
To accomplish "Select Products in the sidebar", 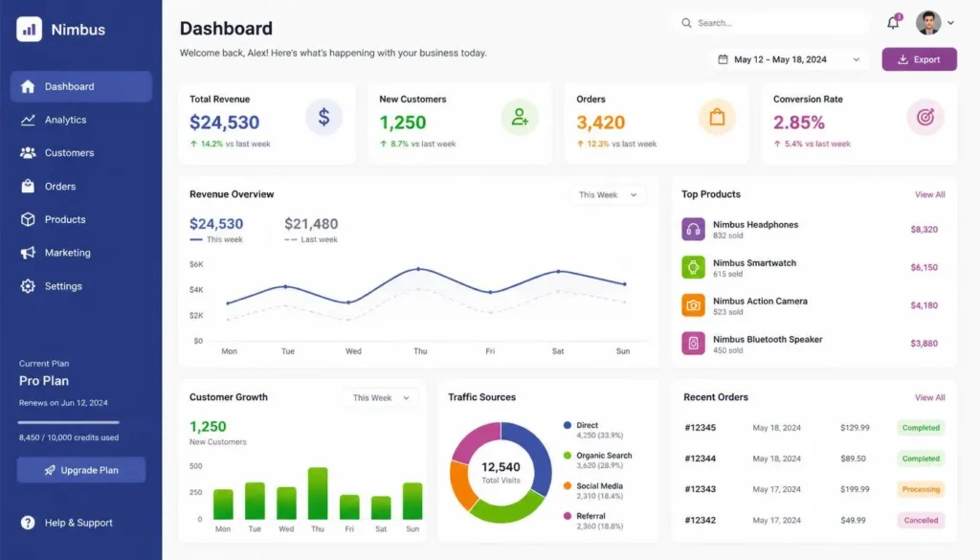I will tap(81, 219).
